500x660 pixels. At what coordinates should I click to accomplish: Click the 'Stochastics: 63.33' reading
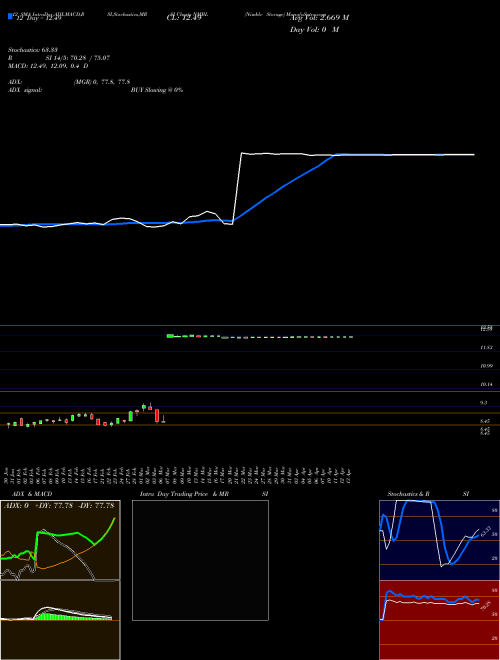[33, 50]
